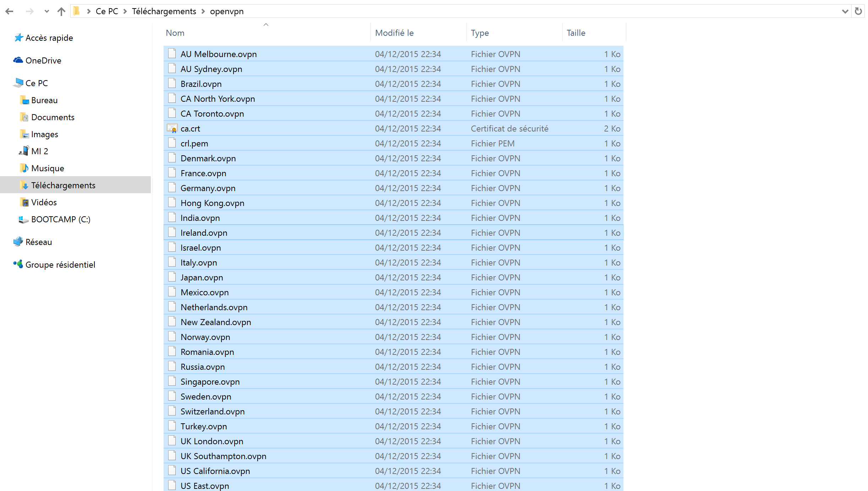Click Ce PC in the breadcrumb path
The image size is (868, 491).
pyautogui.click(x=107, y=11)
